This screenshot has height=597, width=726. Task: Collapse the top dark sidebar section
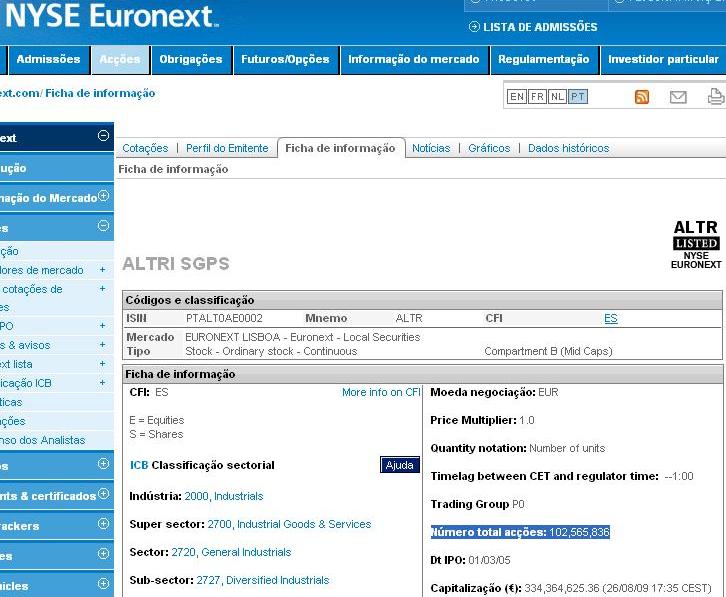[103, 135]
